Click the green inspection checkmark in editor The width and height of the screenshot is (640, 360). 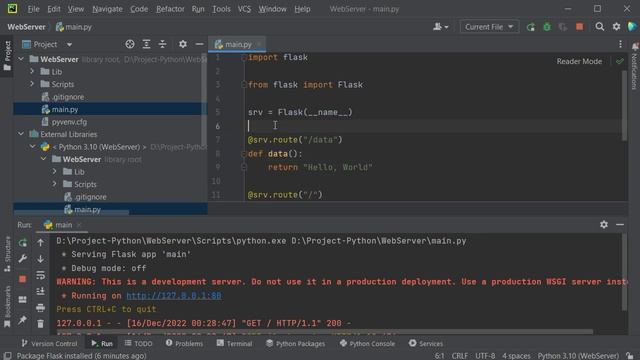620,61
